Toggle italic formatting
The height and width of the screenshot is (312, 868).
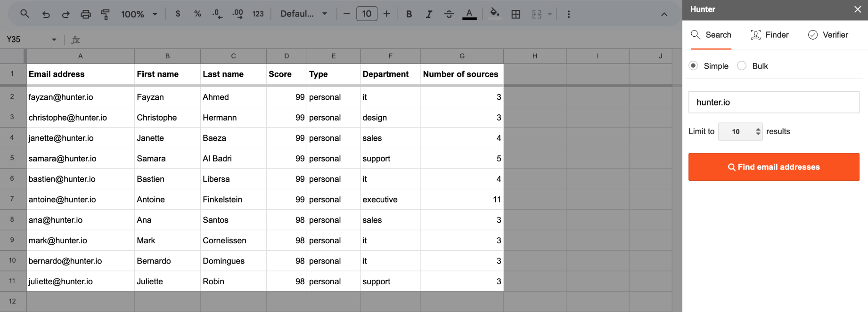point(429,14)
